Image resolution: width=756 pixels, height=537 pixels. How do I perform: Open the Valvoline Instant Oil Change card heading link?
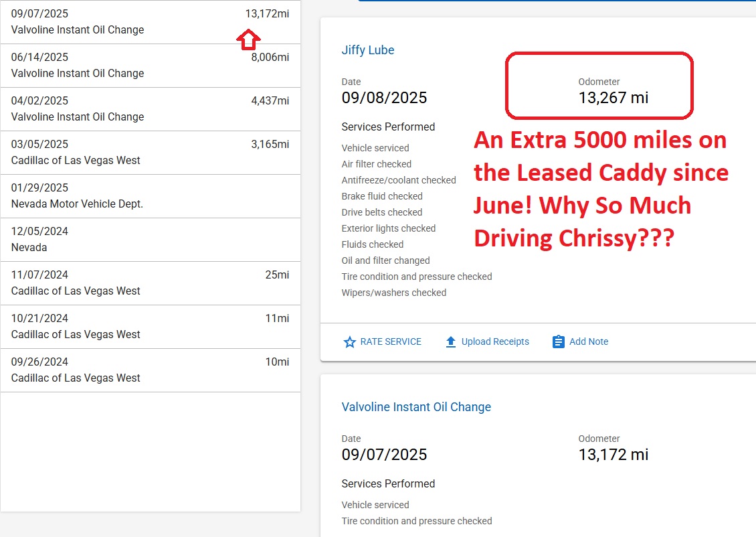(416, 406)
